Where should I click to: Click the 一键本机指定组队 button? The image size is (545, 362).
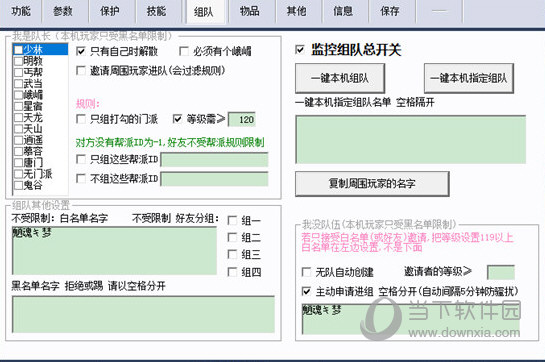(469, 78)
